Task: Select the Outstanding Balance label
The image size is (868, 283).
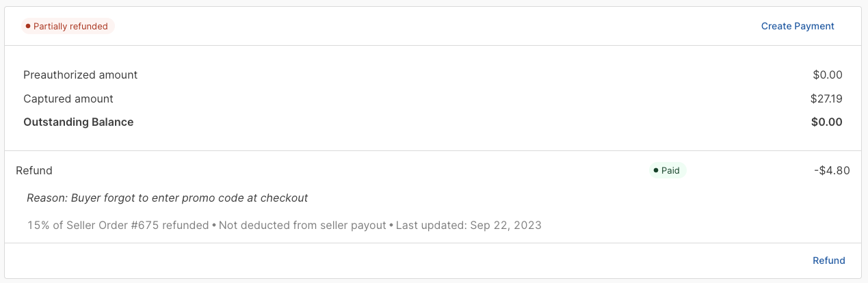Action: point(78,122)
